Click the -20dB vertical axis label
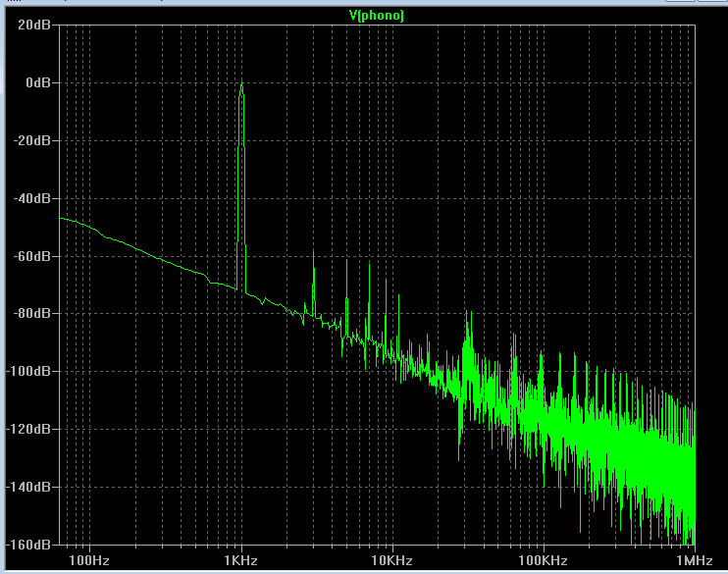The image size is (728, 574). [31, 140]
